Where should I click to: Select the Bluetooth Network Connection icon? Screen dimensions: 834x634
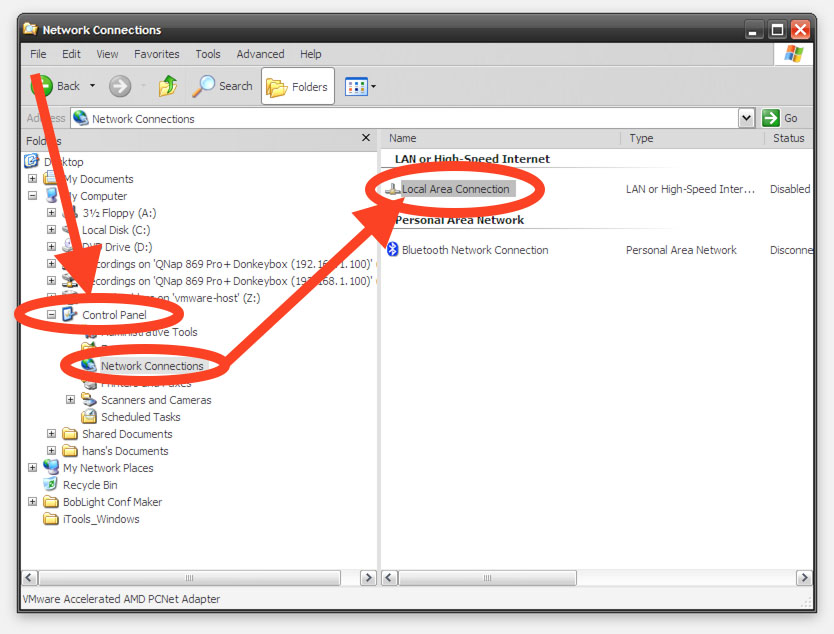point(393,250)
